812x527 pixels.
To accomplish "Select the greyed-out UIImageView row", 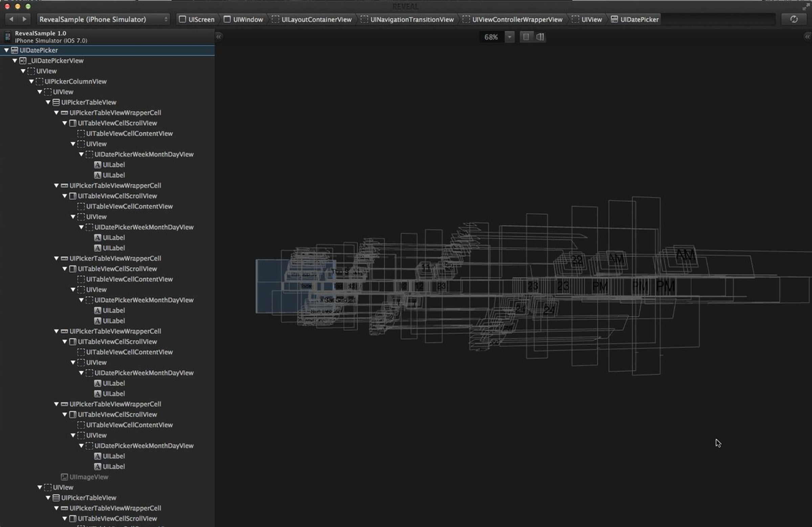I will 89,477.
